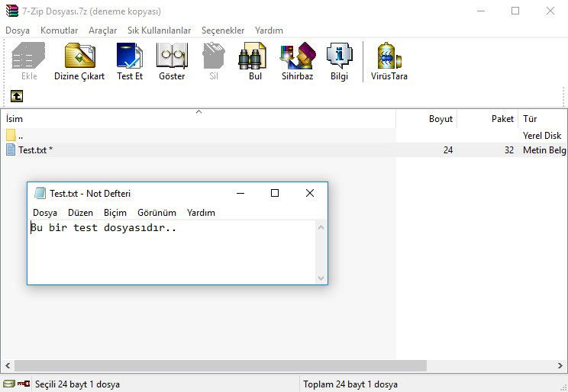Minimize the Notepad window
This screenshot has height=392, width=568.
(x=240, y=193)
